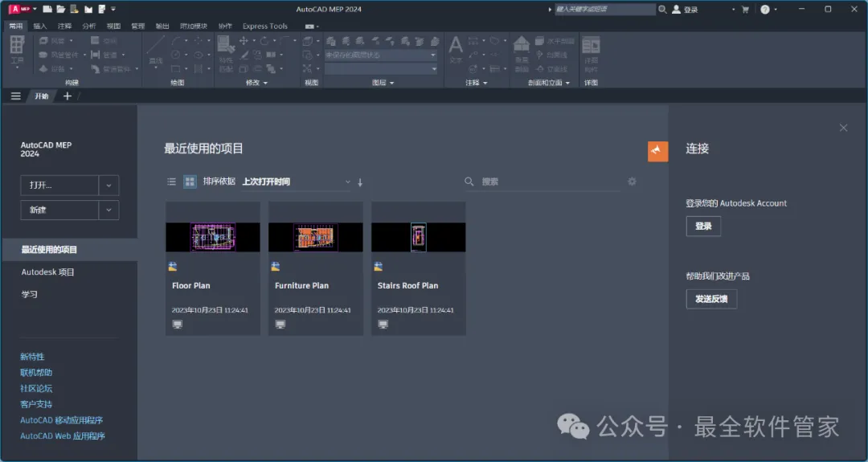The height and width of the screenshot is (462, 868).
Task: Open the hamburger file tab menu
Action: click(16, 96)
